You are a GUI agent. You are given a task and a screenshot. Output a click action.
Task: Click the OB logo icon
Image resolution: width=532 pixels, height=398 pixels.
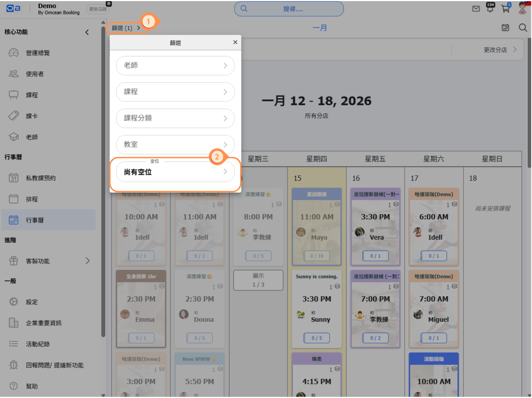pyautogui.click(x=14, y=8)
